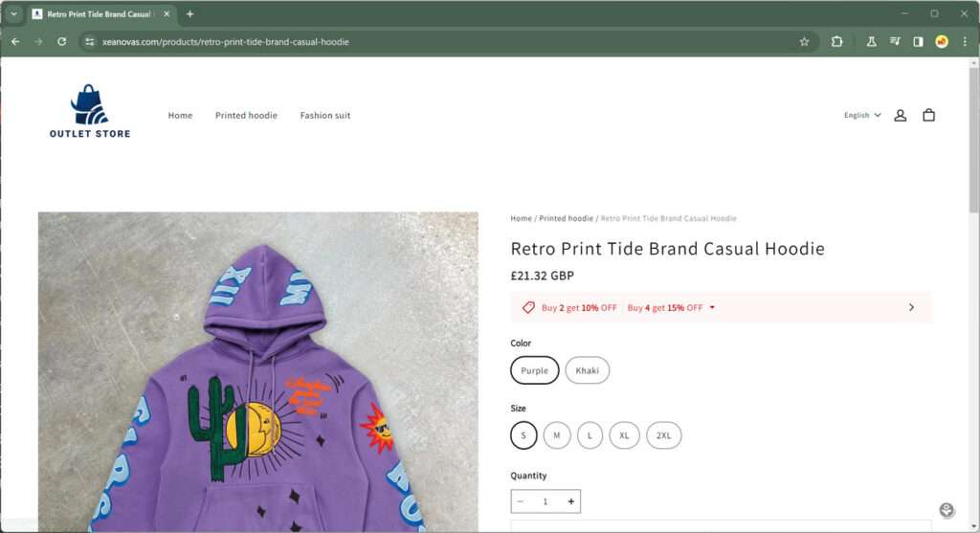Select the Khaki color option
The image size is (980, 533).
587,370
